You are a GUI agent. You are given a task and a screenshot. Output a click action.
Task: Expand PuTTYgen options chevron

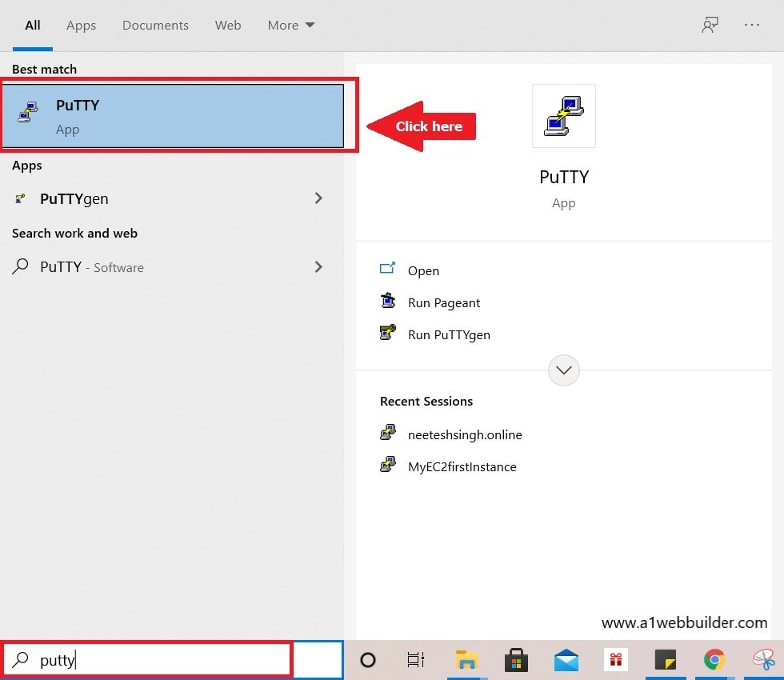[x=318, y=198]
